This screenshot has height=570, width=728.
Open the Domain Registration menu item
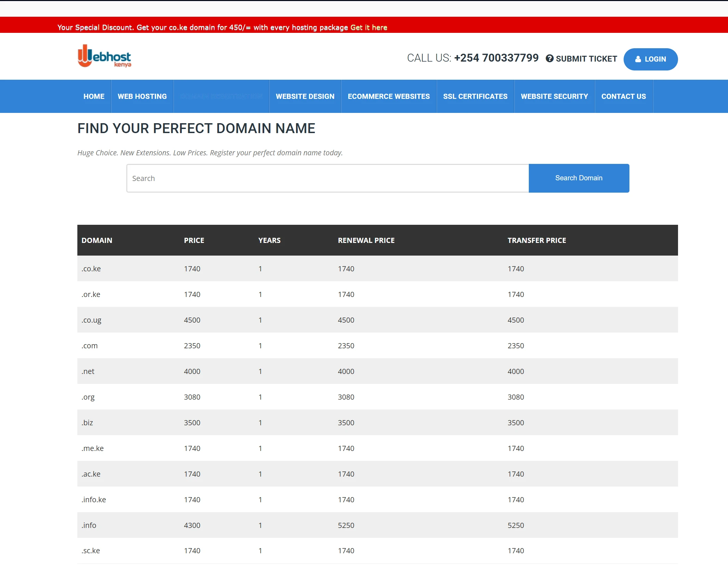tap(221, 96)
